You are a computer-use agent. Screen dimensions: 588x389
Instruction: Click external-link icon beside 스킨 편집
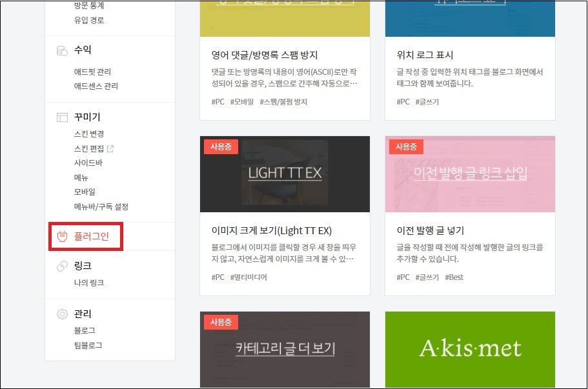click(x=110, y=149)
